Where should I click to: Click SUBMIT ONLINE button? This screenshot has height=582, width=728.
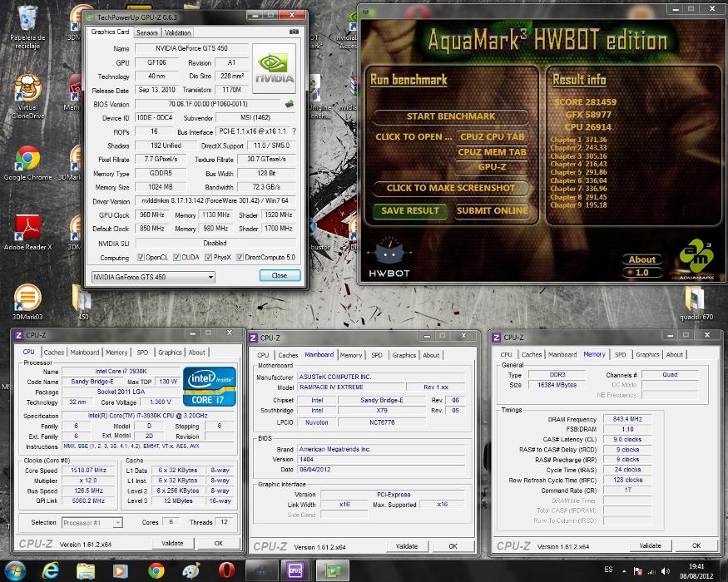[x=492, y=210]
